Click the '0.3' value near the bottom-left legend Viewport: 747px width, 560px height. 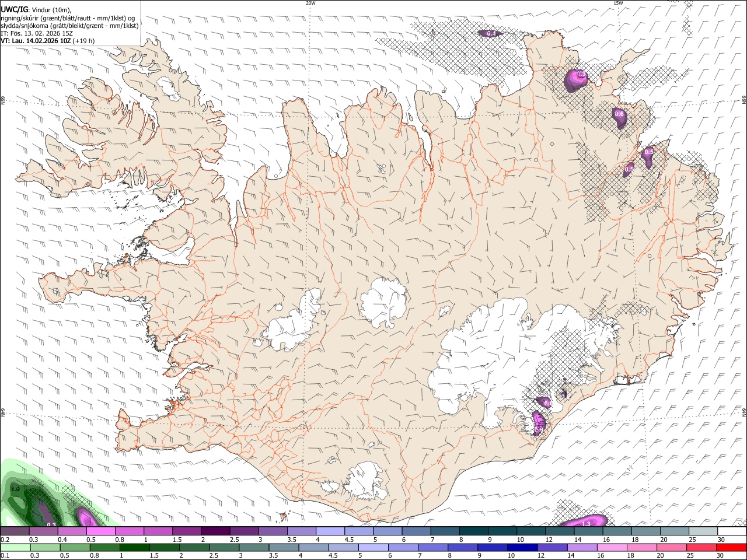(x=51, y=524)
